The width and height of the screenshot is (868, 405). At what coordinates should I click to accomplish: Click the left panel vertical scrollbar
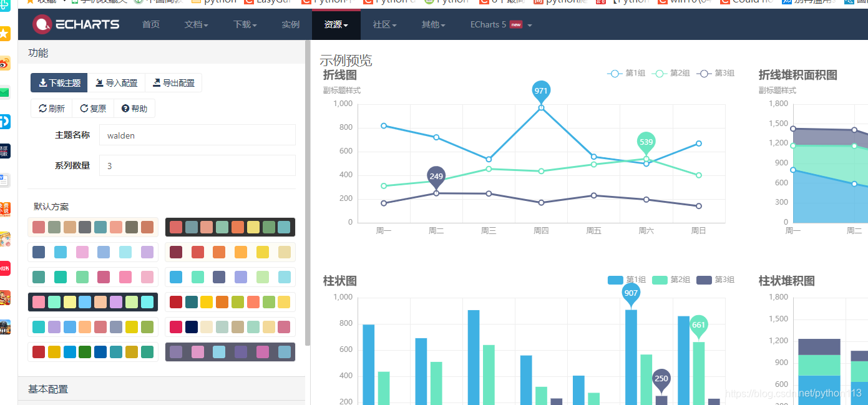307,193
